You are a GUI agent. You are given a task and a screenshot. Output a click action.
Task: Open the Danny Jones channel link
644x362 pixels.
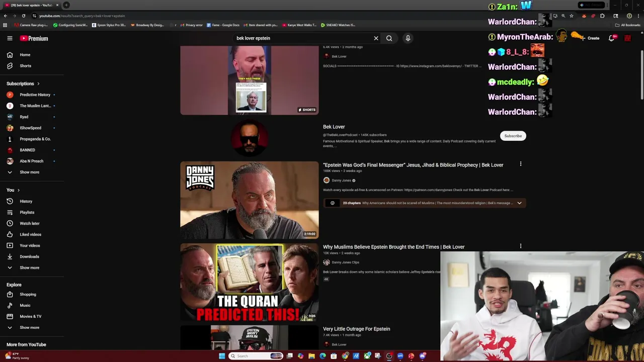[341, 180]
